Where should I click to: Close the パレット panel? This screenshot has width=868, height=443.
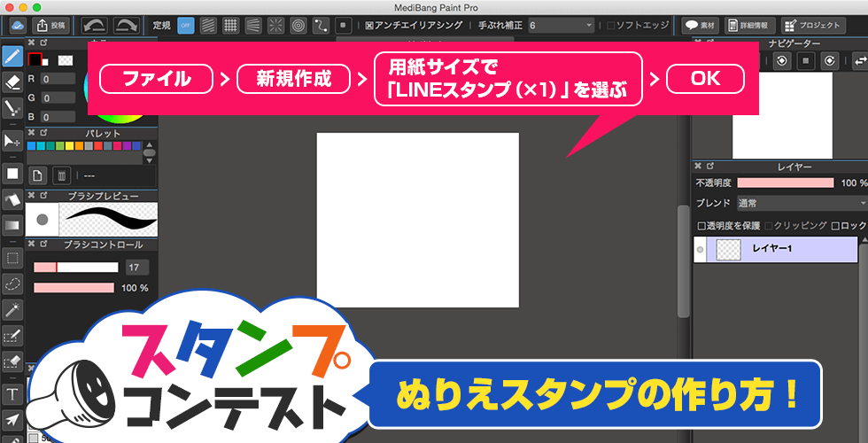[31, 133]
